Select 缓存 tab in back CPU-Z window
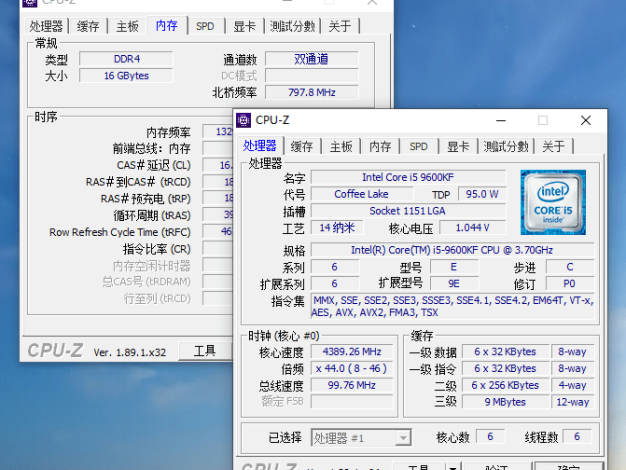The height and width of the screenshot is (470, 626). click(88, 26)
